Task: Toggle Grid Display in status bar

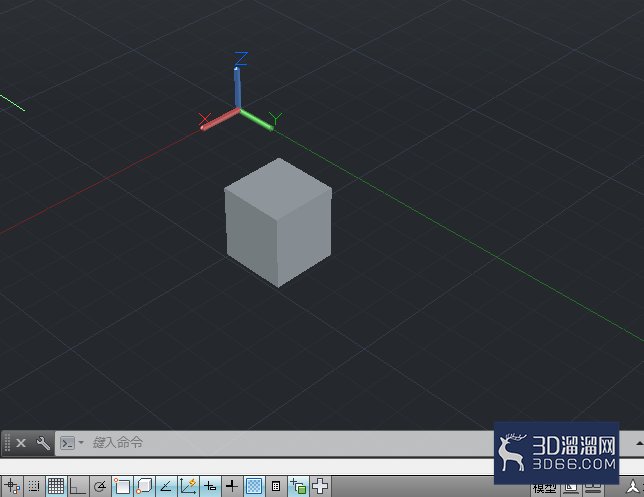Action: tap(56, 487)
